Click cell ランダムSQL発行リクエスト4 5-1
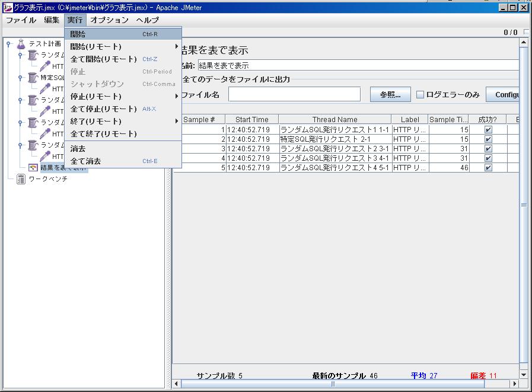The width and height of the screenshot is (532, 392). [335, 168]
